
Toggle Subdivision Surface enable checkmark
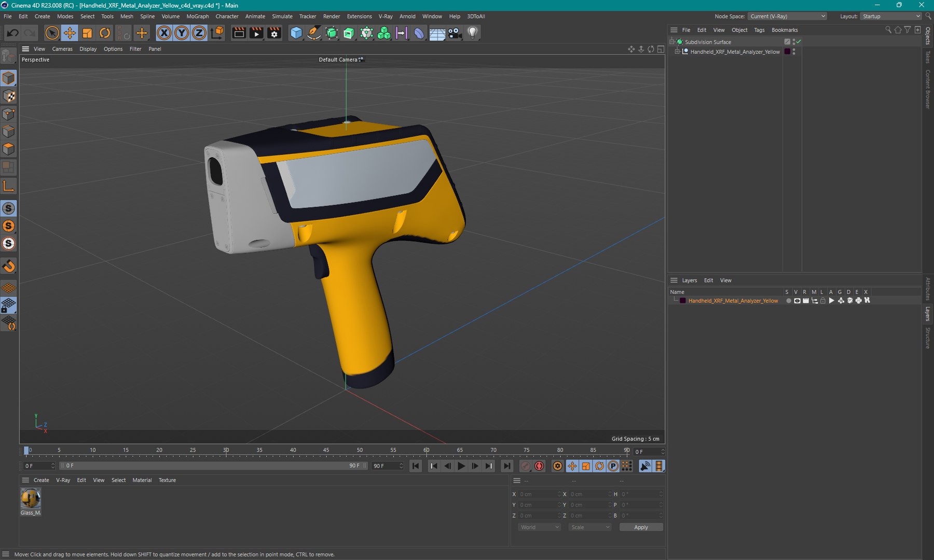[799, 41]
